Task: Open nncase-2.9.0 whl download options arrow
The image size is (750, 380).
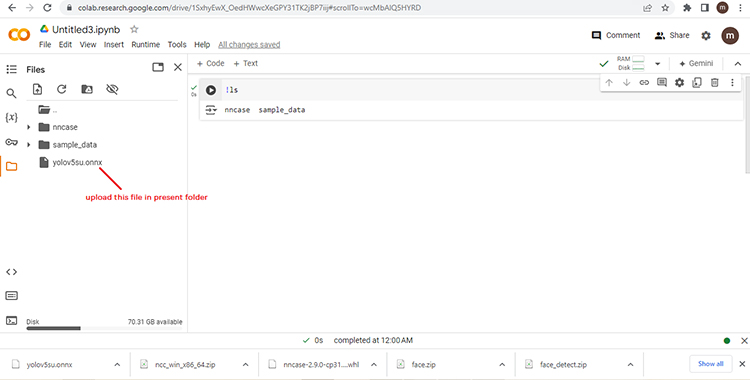Action: tap(374, 365)
